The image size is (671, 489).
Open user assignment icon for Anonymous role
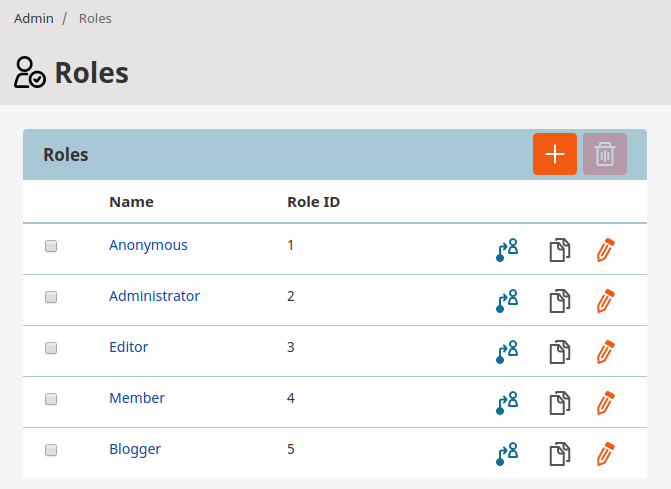(x=507, y=250)
